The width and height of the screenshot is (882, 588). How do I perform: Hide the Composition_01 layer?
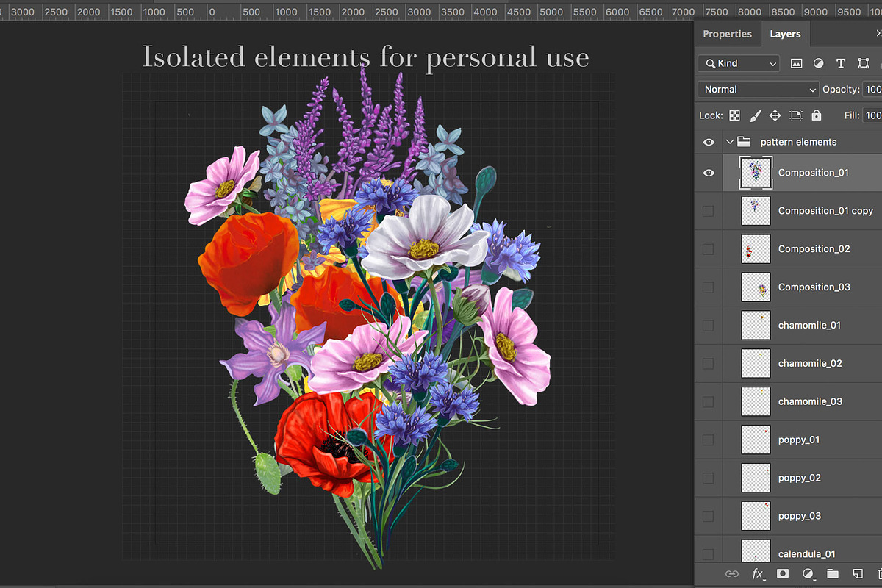(709, 173)
